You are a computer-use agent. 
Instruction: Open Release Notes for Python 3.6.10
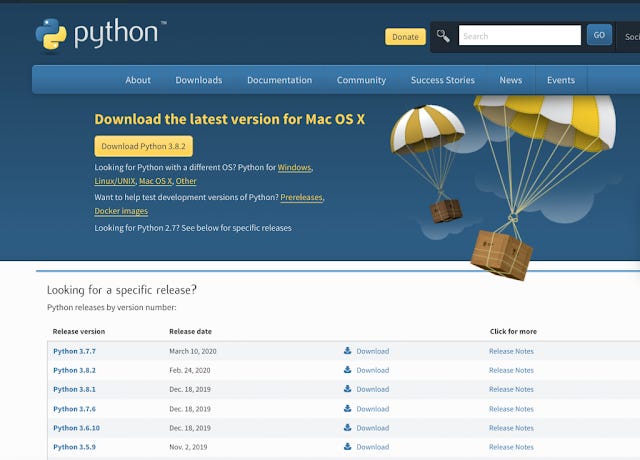[x=511, y=428]
